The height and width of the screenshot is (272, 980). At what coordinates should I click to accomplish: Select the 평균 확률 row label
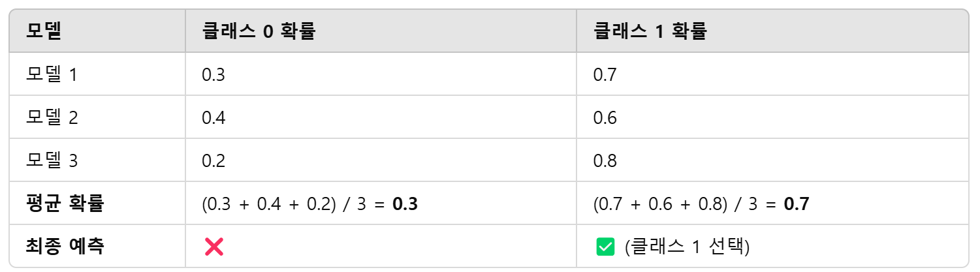(x=65, y=204)
